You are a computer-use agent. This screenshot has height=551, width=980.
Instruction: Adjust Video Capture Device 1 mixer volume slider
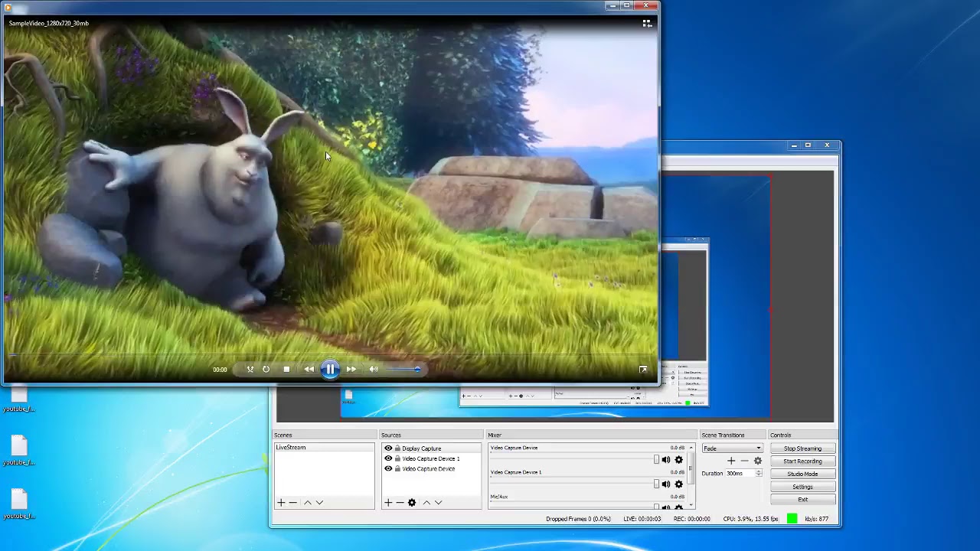click(574, 484)
